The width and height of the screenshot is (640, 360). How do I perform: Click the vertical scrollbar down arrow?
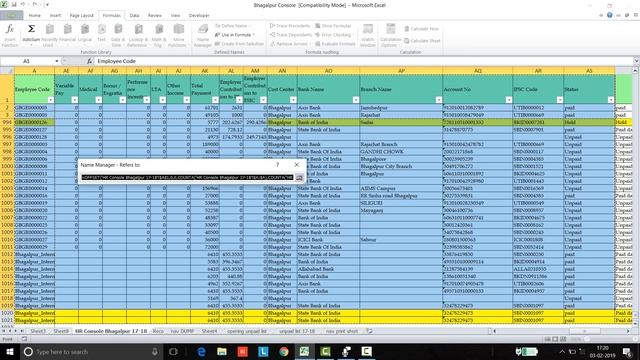(x=636, y=324)
